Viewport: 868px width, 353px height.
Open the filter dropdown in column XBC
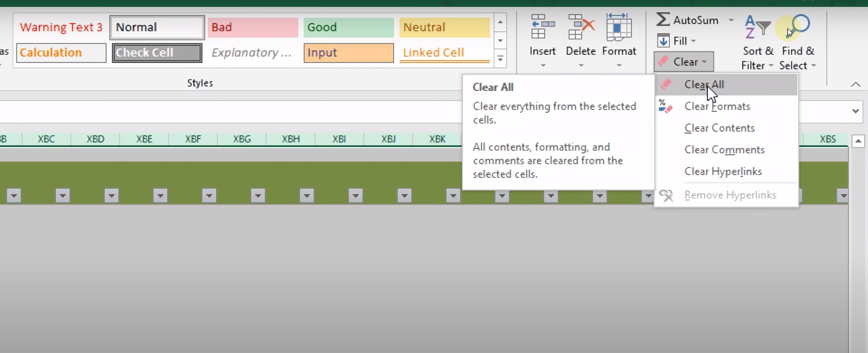tap(62, 196)
